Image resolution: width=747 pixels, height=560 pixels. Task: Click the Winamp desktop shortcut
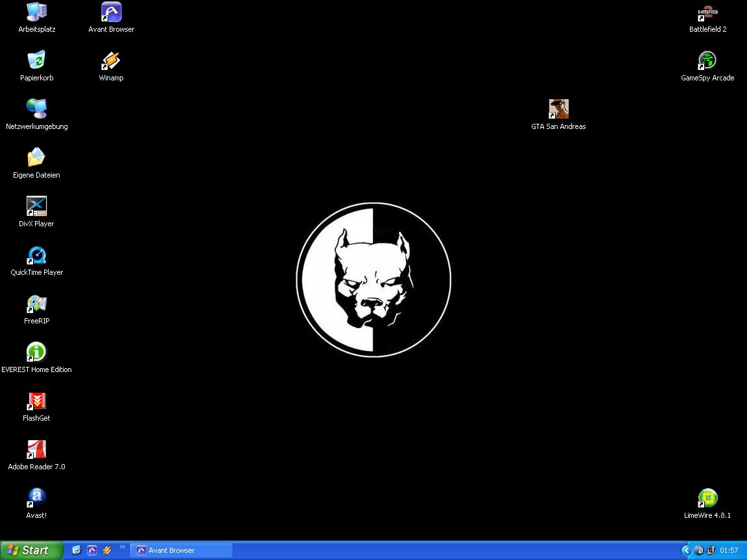point(111,61)
